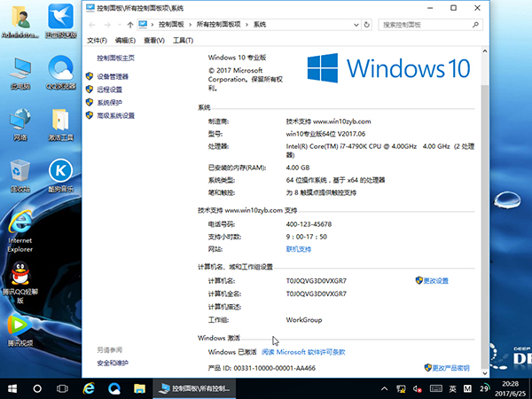This screenshot has height=399, width=532.
Task: Open the 工具(T) menu
Action: pyautogui.click(x=183, y=41)
